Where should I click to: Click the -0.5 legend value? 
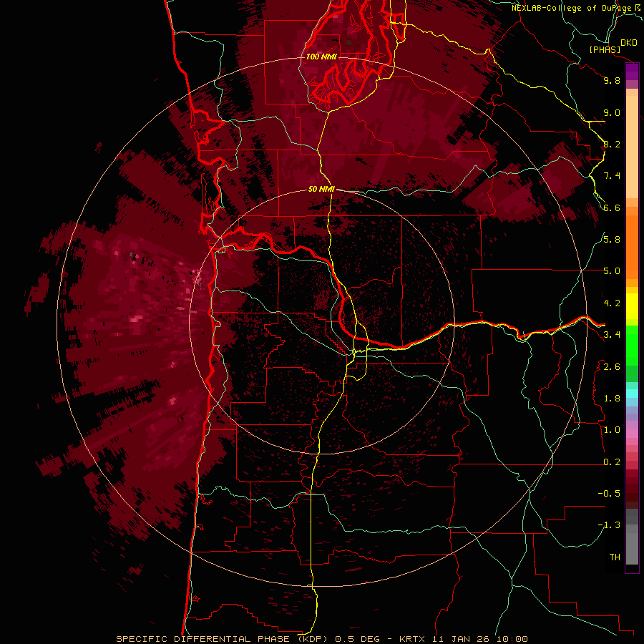(609, 494)
